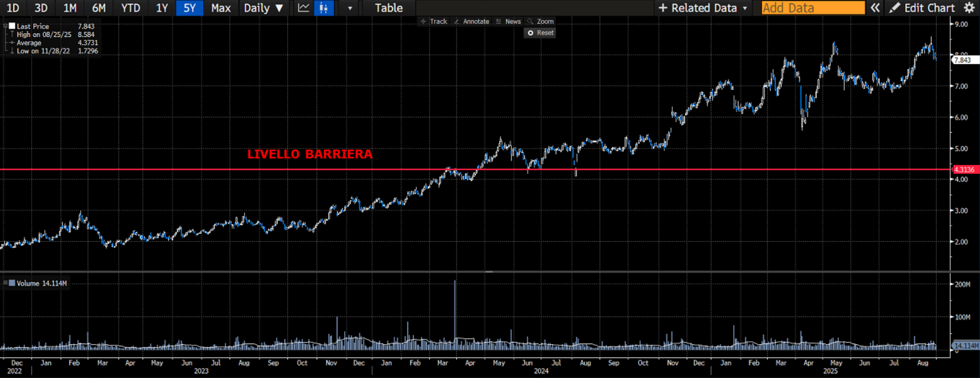This screenshot has width=980, height=378.
Task: Collapse the Volume legend box
Action: pyautogui.click(x=5, y=283)
